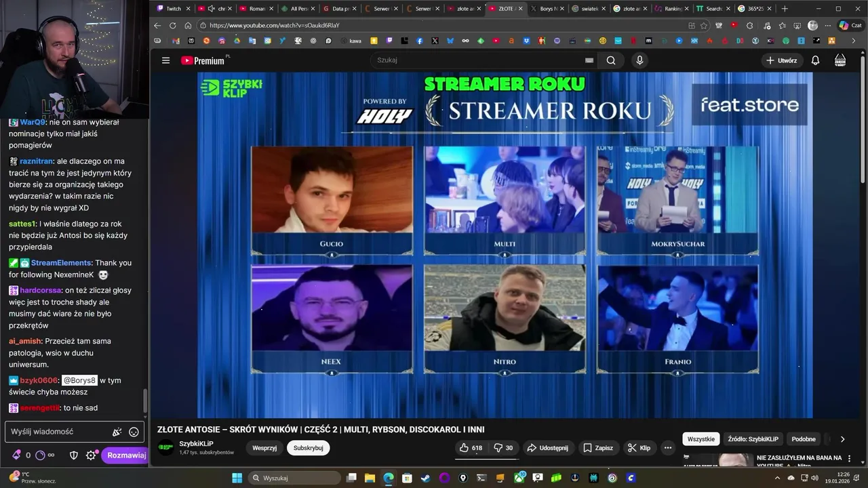Bookmark this page with the star icon
868x488 pixels.
[704, 25]
